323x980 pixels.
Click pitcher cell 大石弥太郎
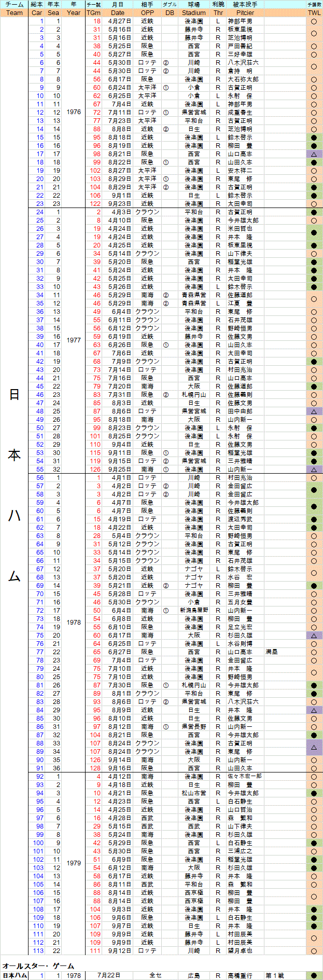(x=245, y=79)
